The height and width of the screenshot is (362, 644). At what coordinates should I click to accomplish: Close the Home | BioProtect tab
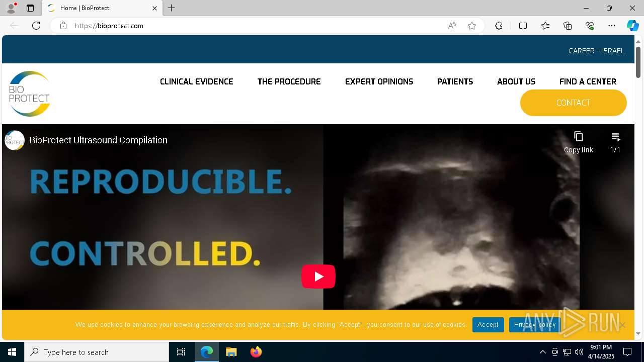[154, 8]
